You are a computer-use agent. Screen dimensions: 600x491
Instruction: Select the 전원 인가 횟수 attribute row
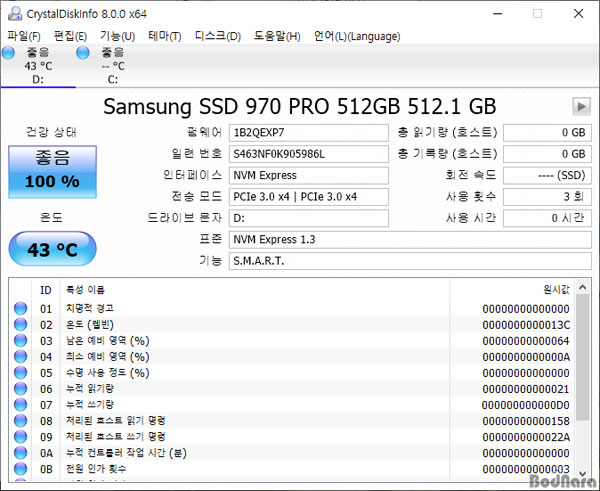click(292, 469)
